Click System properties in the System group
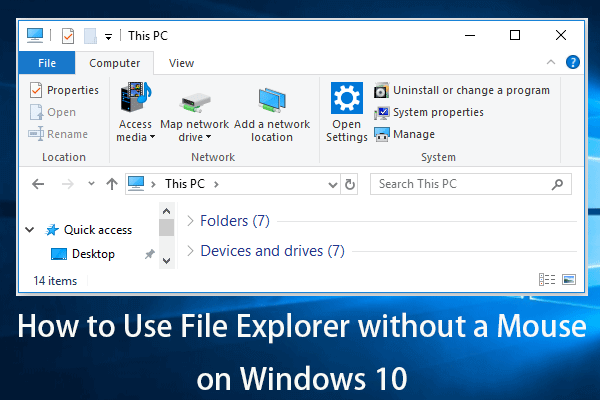Viewport: 600px width, 400px height. coord(429,112)
